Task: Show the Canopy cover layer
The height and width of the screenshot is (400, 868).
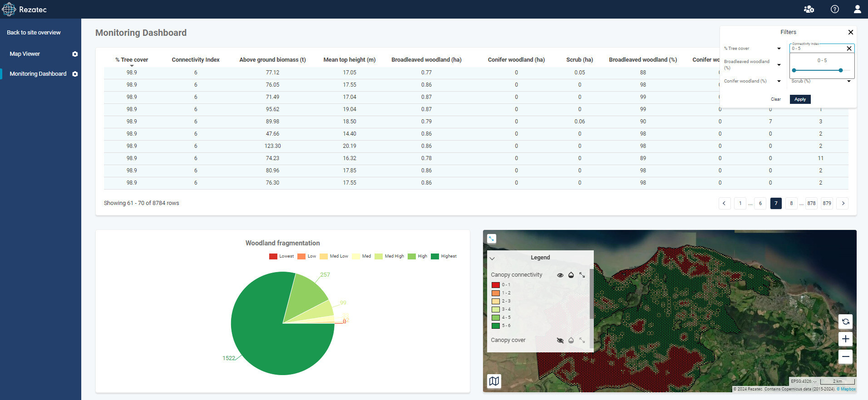Action: pos(560,340)
